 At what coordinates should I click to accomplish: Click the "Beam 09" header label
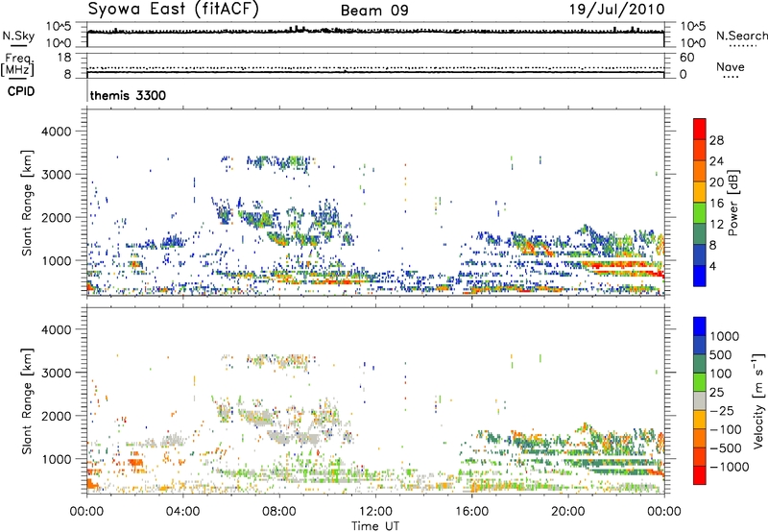point(374,11)
